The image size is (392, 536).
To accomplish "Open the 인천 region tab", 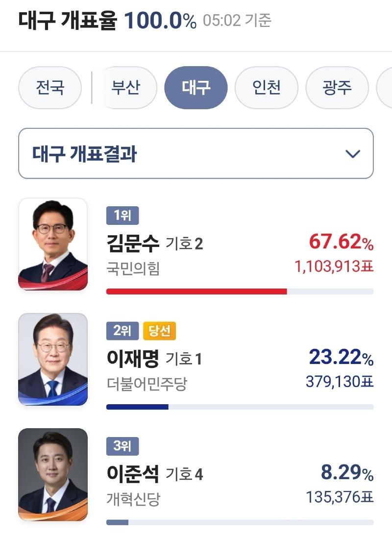I will click(267, 88).
